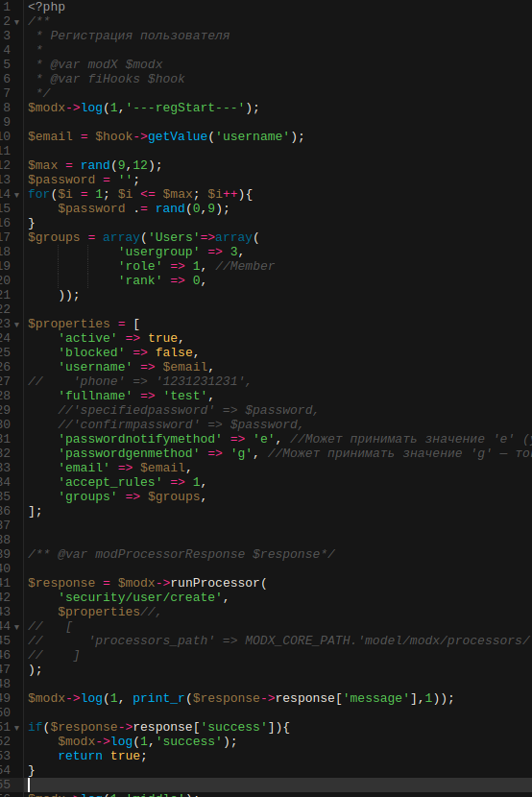Click the 'return true;' statement
Screen dimensions: 532x797
click(x=102, y=756)
